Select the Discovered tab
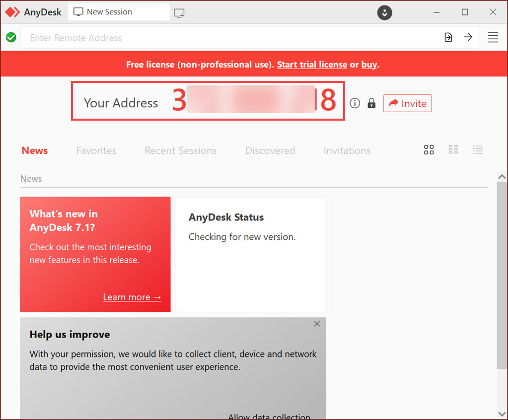 click(270, 150)
